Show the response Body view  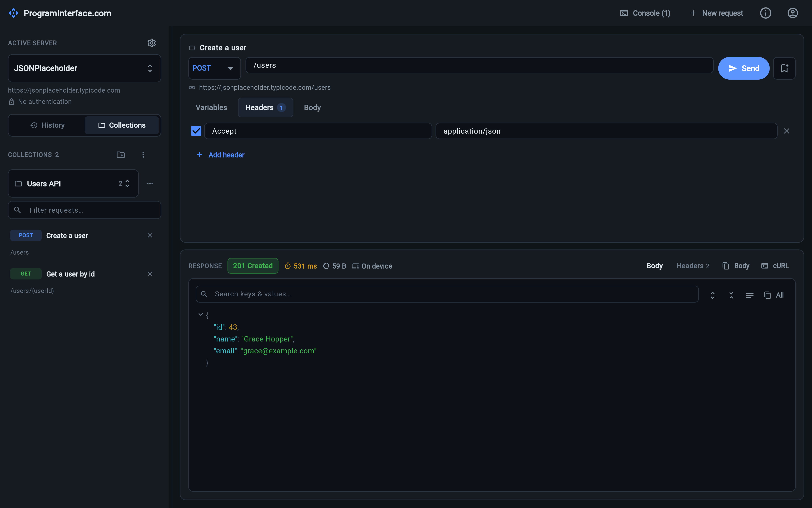coord(654,266)
